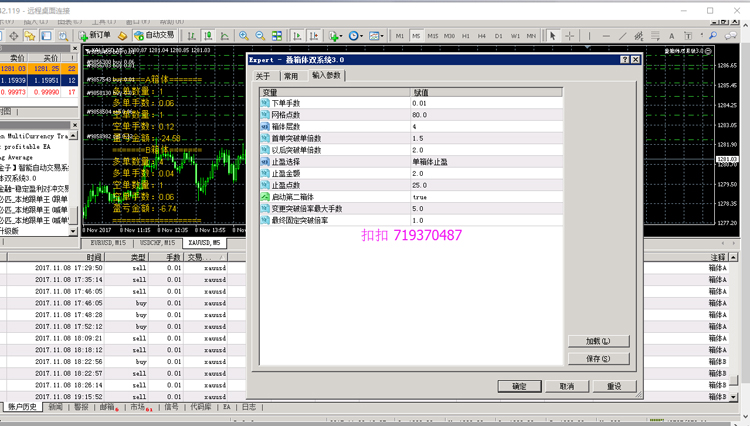Open the 邮箱 terminal tab
The image size is (750, 426).
pyautogui.click(x=107, y=407)
